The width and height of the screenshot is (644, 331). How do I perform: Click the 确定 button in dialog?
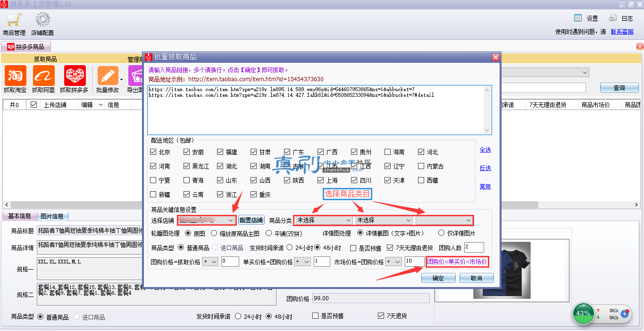click(x=438, y=278)
